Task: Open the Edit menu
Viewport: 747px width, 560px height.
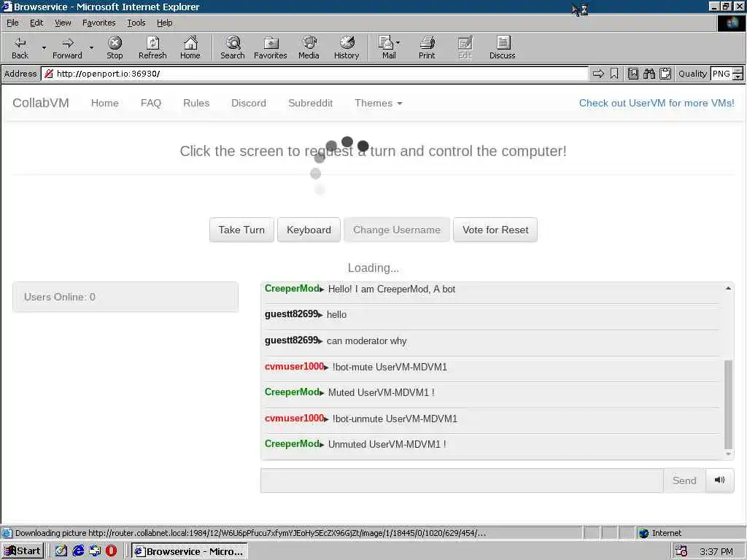Action: pos(36,23)
